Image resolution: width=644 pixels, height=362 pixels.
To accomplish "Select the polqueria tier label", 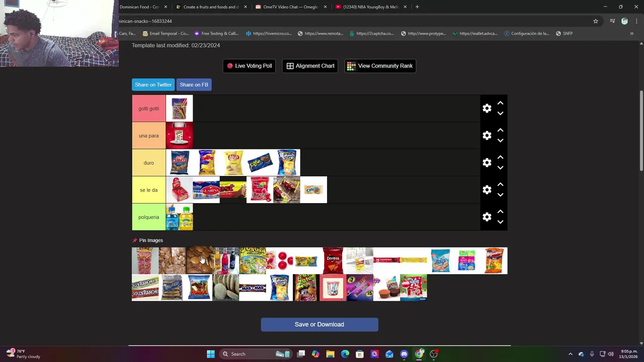I will point(148,217).
